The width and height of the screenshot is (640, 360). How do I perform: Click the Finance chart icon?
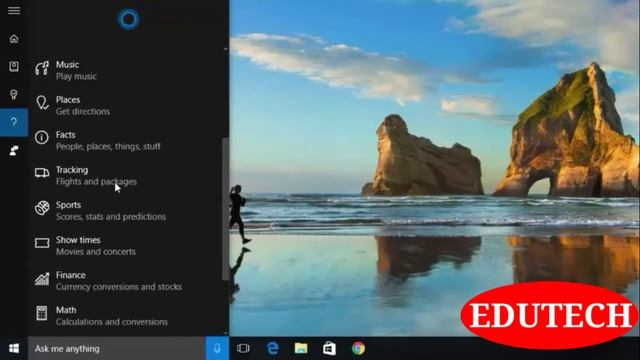(42, 279)
